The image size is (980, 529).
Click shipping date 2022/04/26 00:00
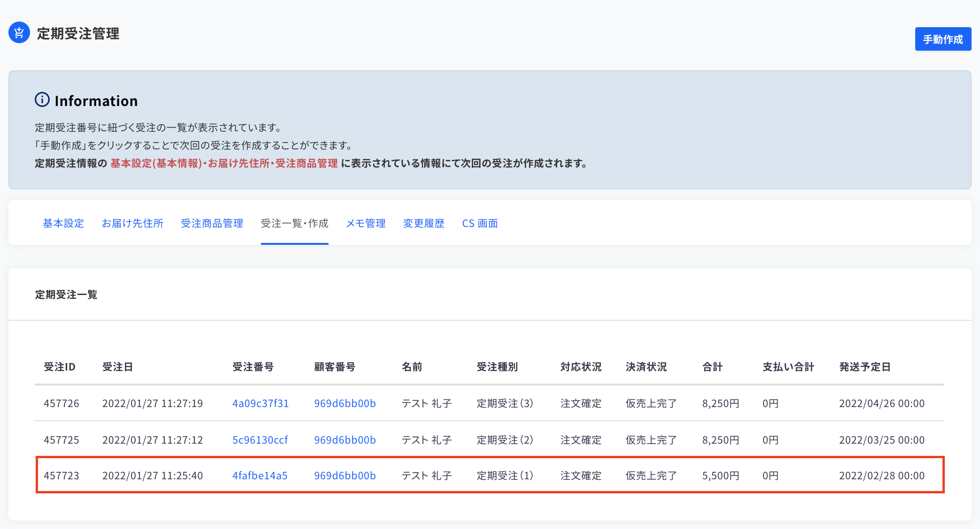[x=882, y=403]
